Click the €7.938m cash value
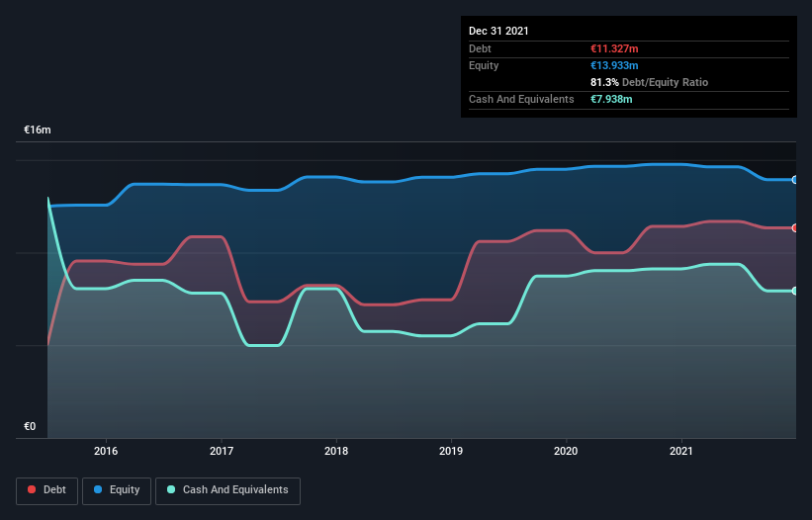 click(611, 99)
